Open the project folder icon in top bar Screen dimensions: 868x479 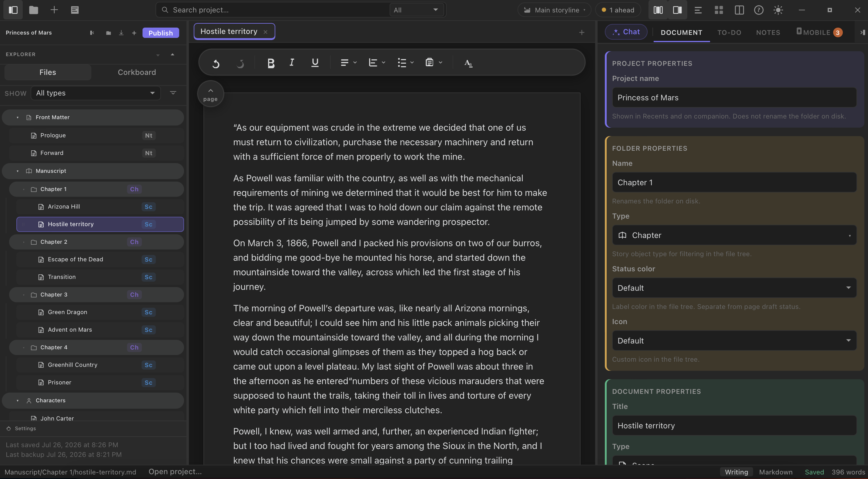coord(34,10)
